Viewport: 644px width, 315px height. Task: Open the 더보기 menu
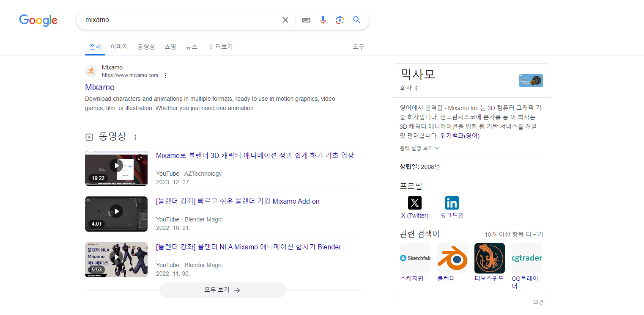pyautogui.click(x=221, y=47)
